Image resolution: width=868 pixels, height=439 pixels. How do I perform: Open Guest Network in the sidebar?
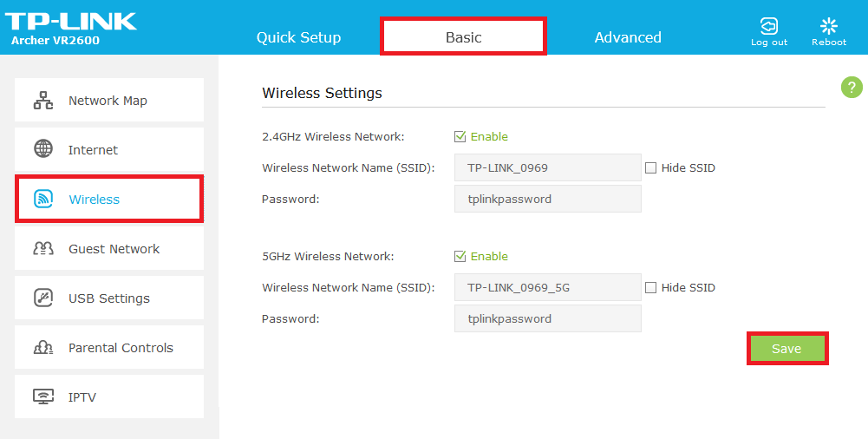[x=109, y=248]
